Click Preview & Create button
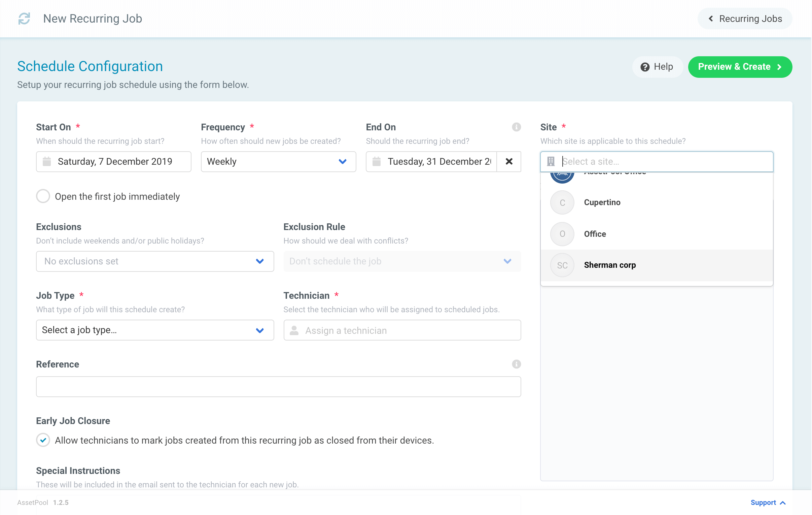812x515 pixels. click(740, 67)
